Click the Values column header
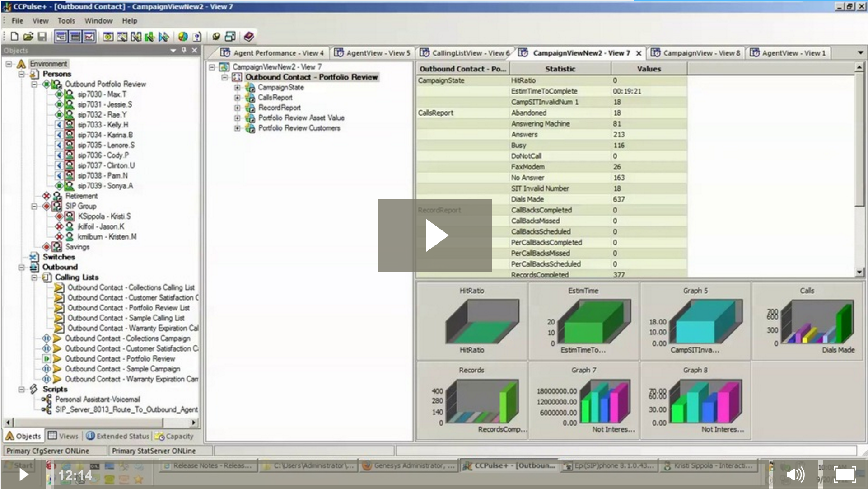 (649, 69)
